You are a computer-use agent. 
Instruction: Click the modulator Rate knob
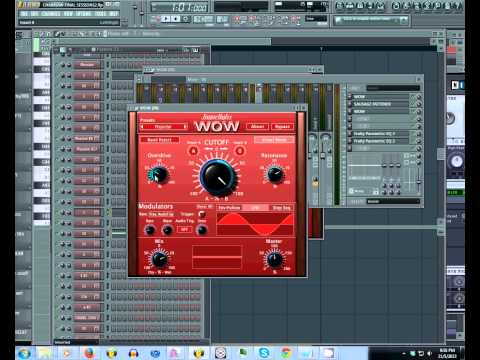coord(150,230)
